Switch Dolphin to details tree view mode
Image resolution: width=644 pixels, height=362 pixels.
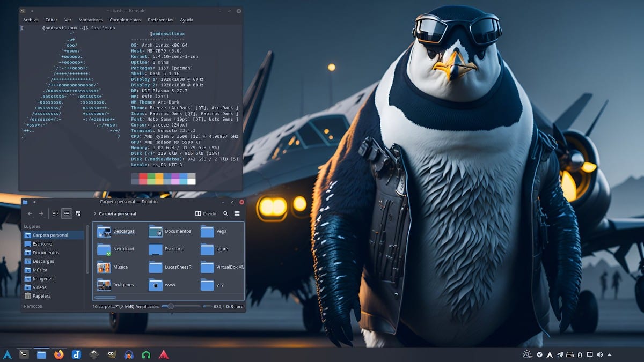[78, 213]
